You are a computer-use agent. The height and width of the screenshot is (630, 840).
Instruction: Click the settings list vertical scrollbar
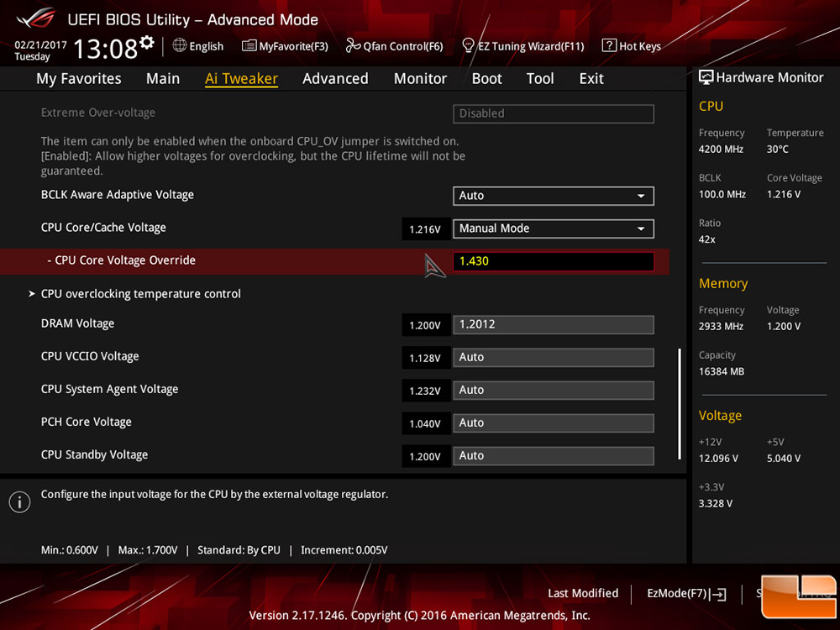point(680,404)
